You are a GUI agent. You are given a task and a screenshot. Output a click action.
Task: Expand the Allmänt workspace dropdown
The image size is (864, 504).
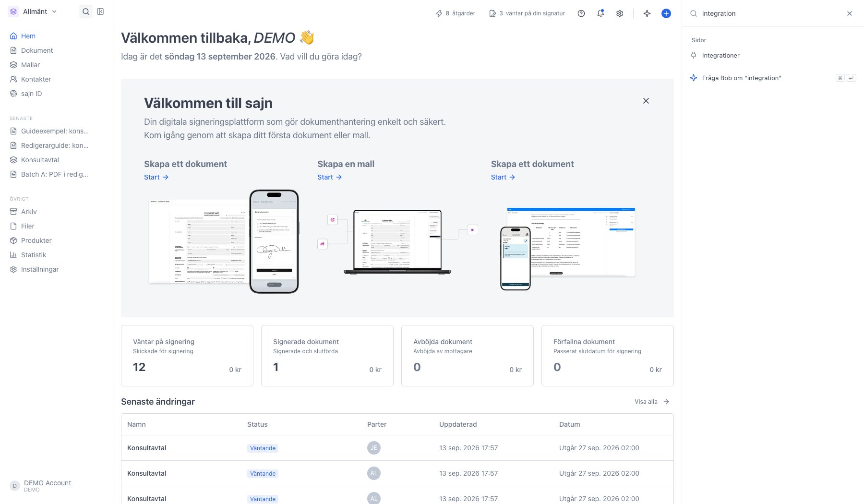[x=33, y=12]
